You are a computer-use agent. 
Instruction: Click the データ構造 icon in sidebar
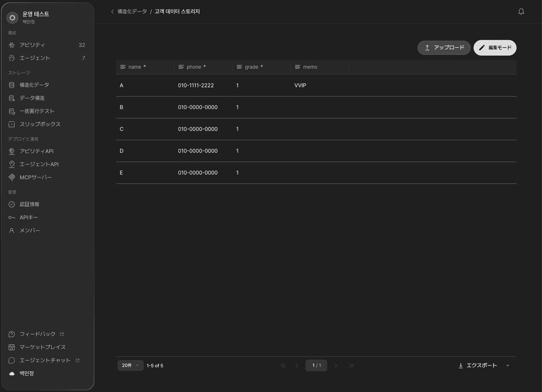(x=12, y=98)
